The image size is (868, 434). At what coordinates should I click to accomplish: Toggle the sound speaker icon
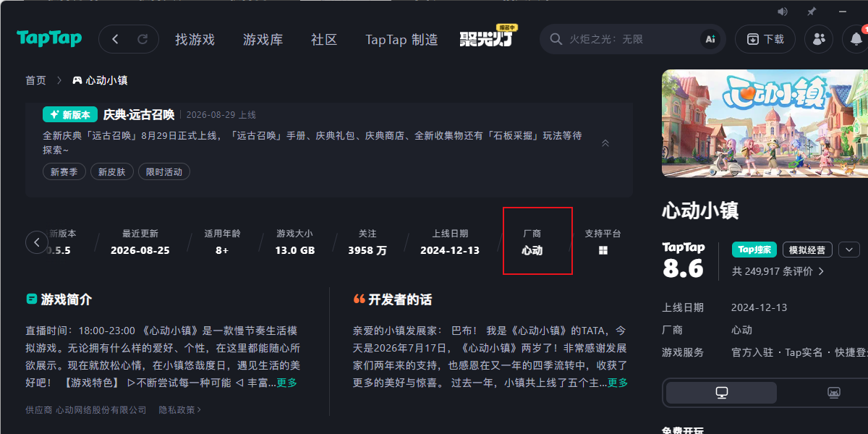[783, 12]
